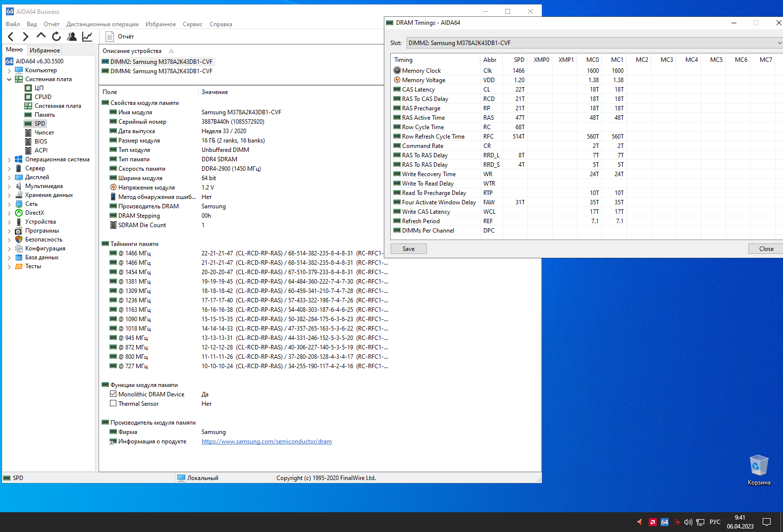Click the Устройства icon in the tree

click(x=19, y=222)
